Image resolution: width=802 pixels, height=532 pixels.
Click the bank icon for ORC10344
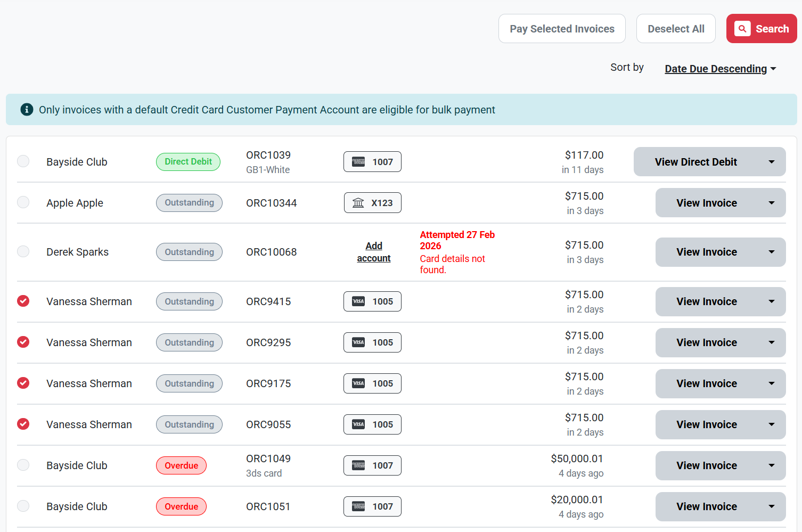point(358,203)
